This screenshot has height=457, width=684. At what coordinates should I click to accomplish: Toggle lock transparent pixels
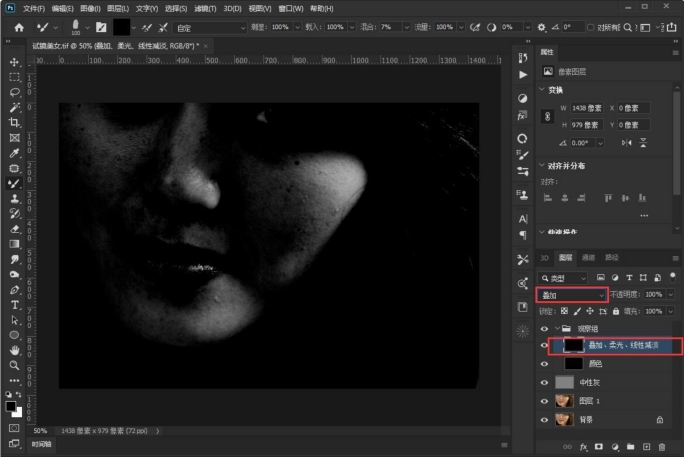click(564, 311)
